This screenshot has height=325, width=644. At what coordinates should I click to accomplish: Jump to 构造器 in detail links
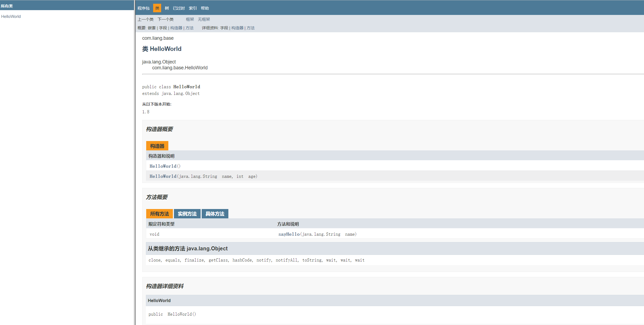[x=237, y=28]
